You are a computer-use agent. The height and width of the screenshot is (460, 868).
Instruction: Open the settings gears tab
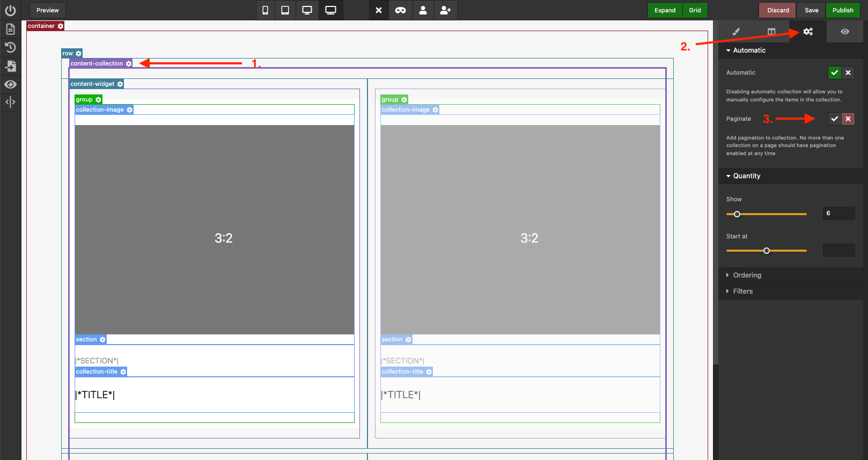click(x=808, y=32)
